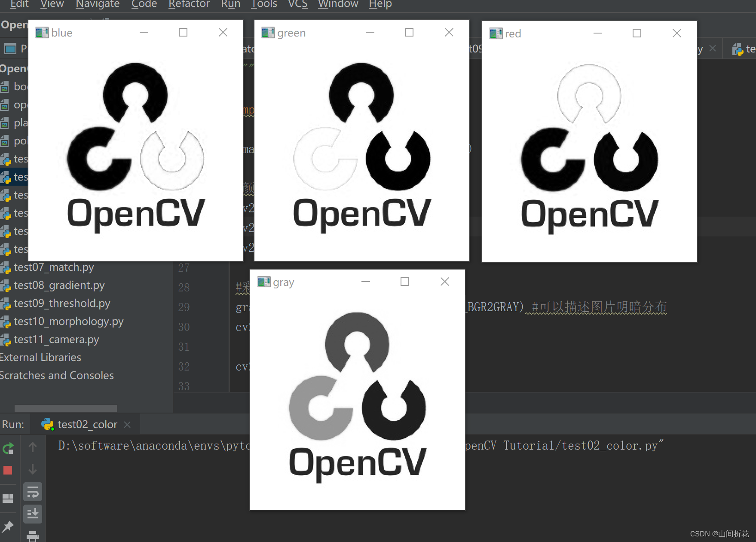This screenshot has height=542, width=756.
Task: Click the down-arrow stack trace icon
Action: pyautogui.click(x=32, y=469)
